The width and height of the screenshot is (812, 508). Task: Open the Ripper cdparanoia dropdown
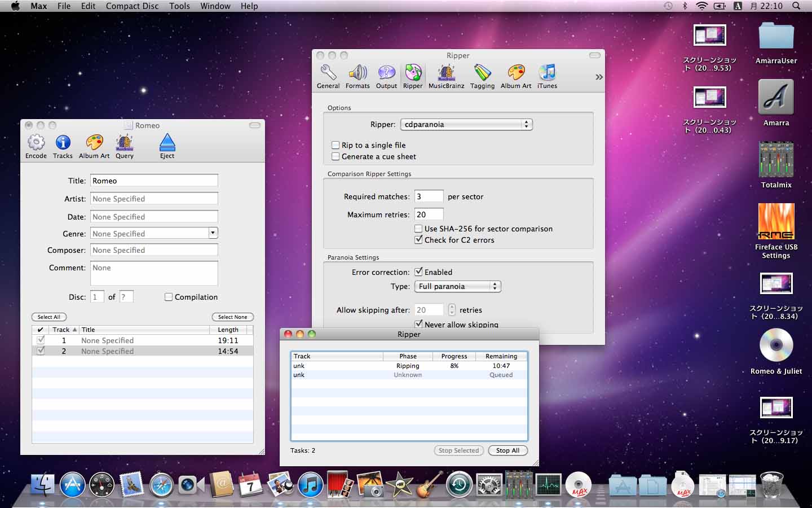(x=466, y=124)
